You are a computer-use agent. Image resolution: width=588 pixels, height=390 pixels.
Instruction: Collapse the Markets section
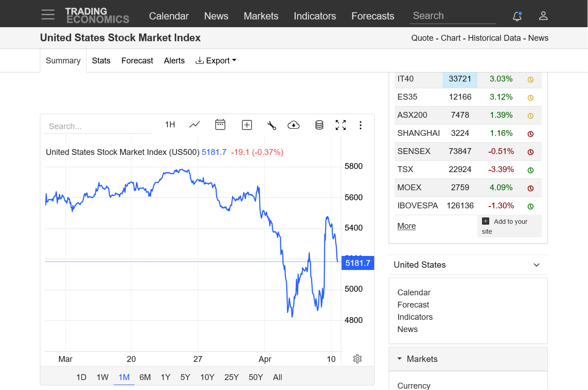[400, 359]
